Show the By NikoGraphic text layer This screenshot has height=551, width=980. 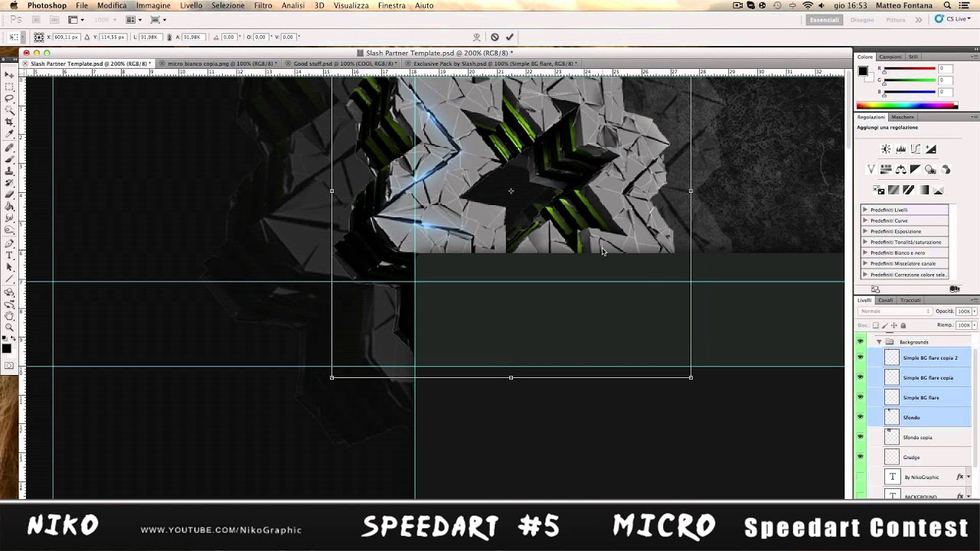click(861, 477)
